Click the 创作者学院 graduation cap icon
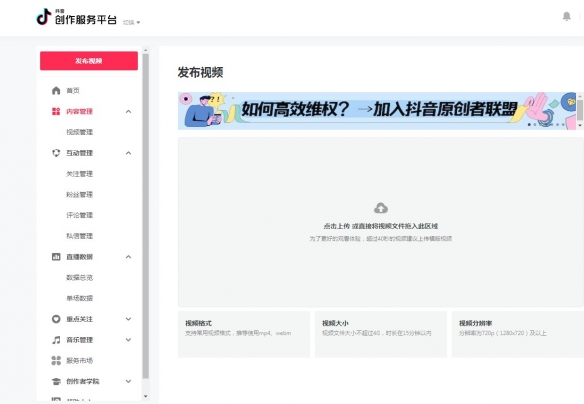This screenshot has width=584, height=404. pos(56,381)
